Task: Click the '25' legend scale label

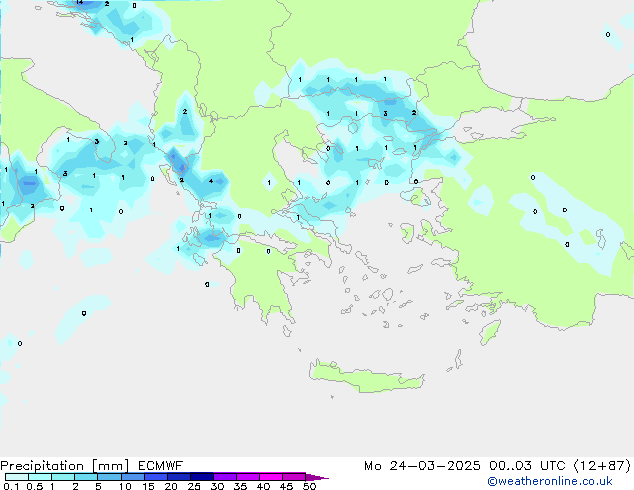Action: (x=194, y=486)
